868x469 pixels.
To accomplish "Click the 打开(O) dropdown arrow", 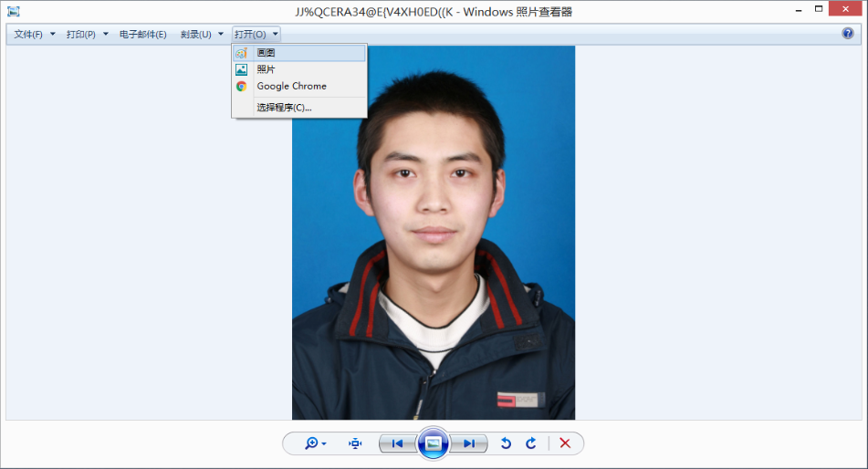I will tap(275, 35).
